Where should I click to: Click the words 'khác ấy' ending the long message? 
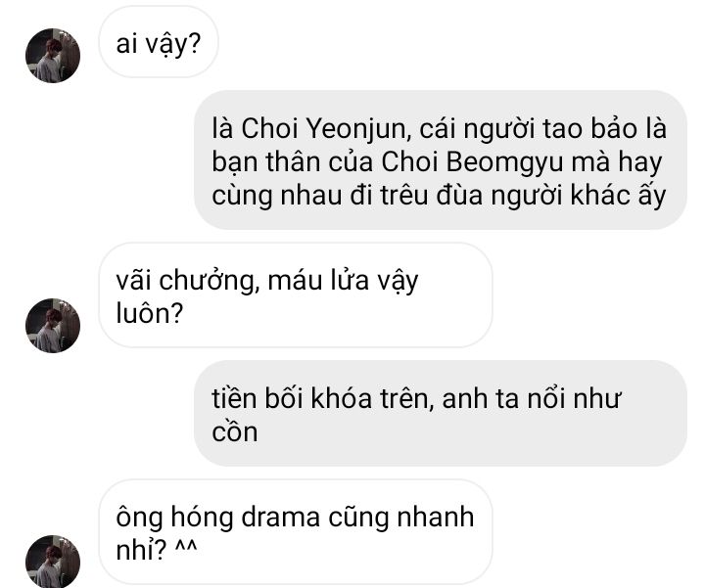click(619, 196)
